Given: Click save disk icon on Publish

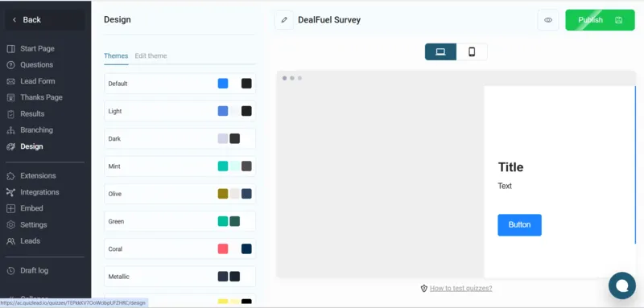Looking at the screenshot, I should pyautogui.click(x=618, y=20).
